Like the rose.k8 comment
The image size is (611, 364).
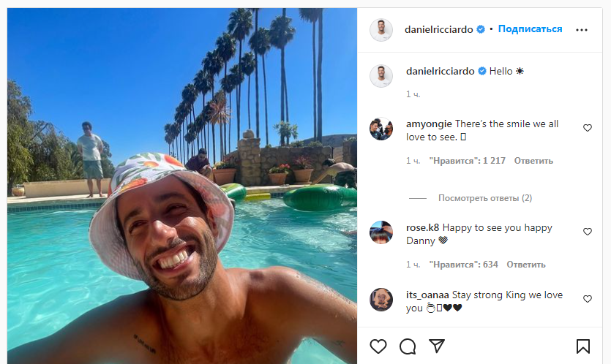[x=588, y=232]
